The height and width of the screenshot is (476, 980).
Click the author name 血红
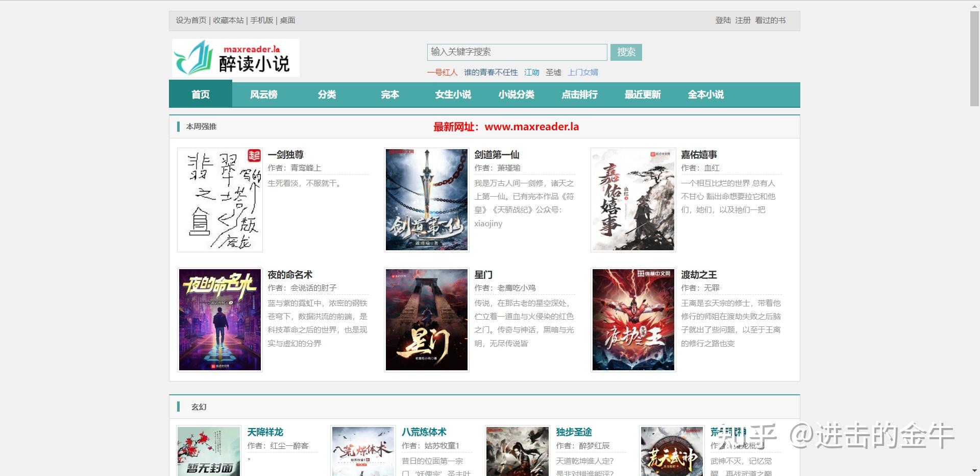712,168
